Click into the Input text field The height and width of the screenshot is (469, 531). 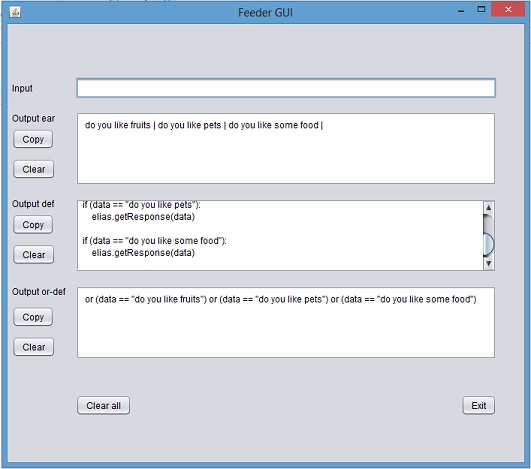click(x=286, y=88)
